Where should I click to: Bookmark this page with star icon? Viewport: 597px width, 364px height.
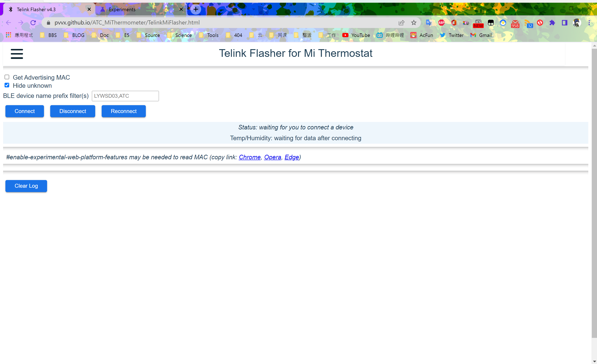414,23
